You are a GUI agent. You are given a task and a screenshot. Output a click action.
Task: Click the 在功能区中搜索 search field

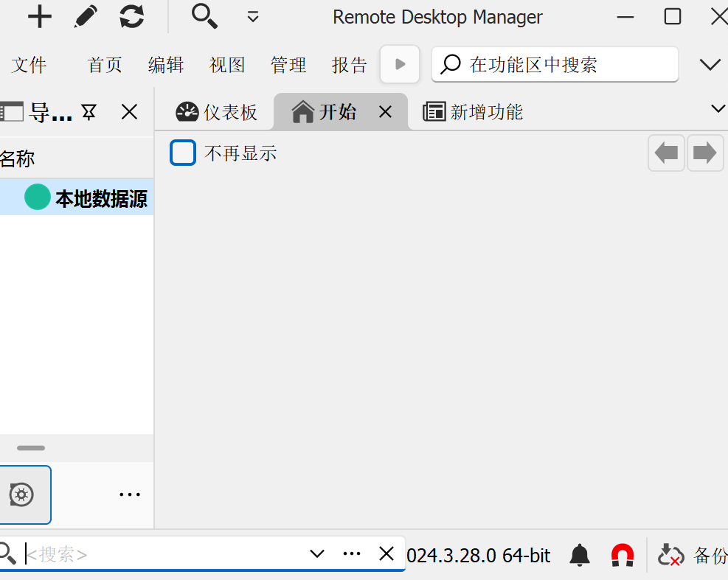coord(555,64)
